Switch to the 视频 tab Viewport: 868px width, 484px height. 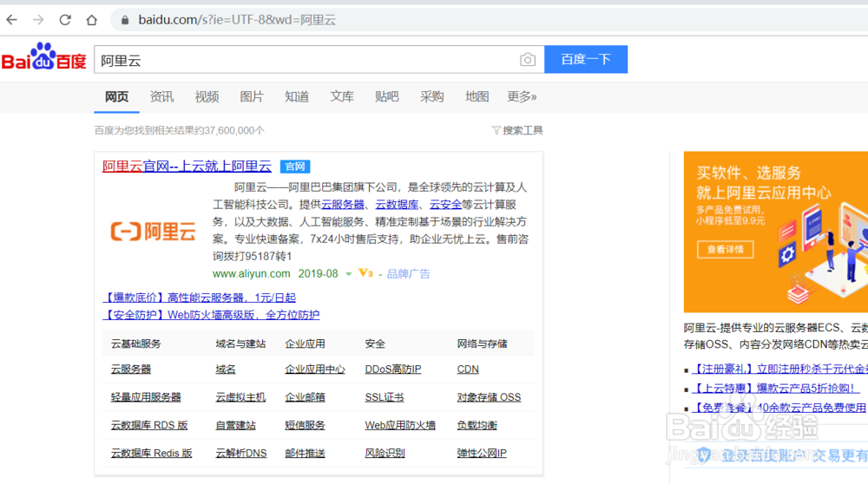coord(207,97)
